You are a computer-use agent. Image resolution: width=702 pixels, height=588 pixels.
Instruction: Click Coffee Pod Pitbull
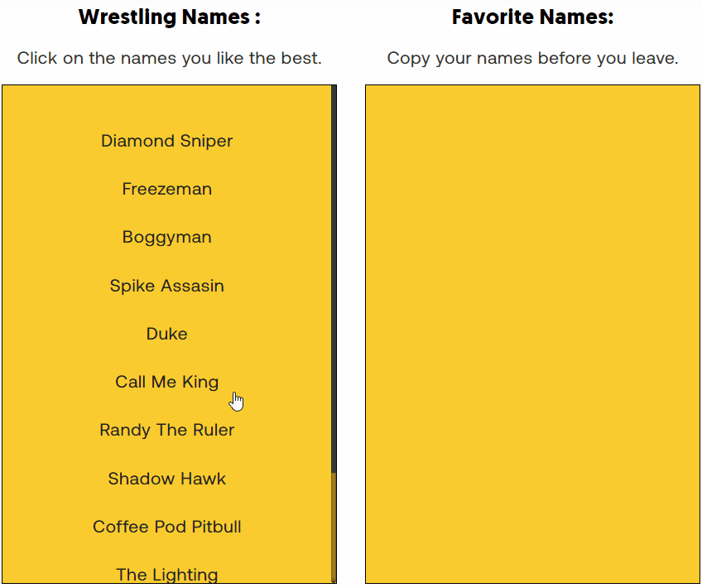click(166, 527)
